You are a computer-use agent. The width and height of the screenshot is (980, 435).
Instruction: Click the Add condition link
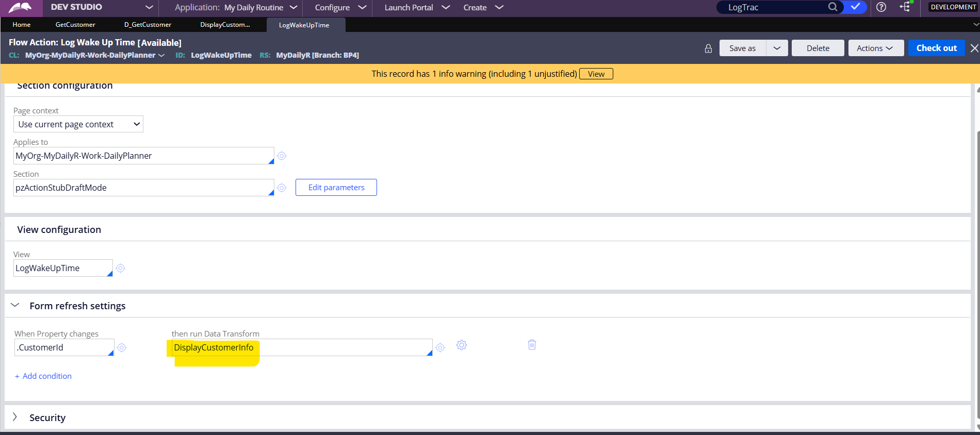coord(43,376)
